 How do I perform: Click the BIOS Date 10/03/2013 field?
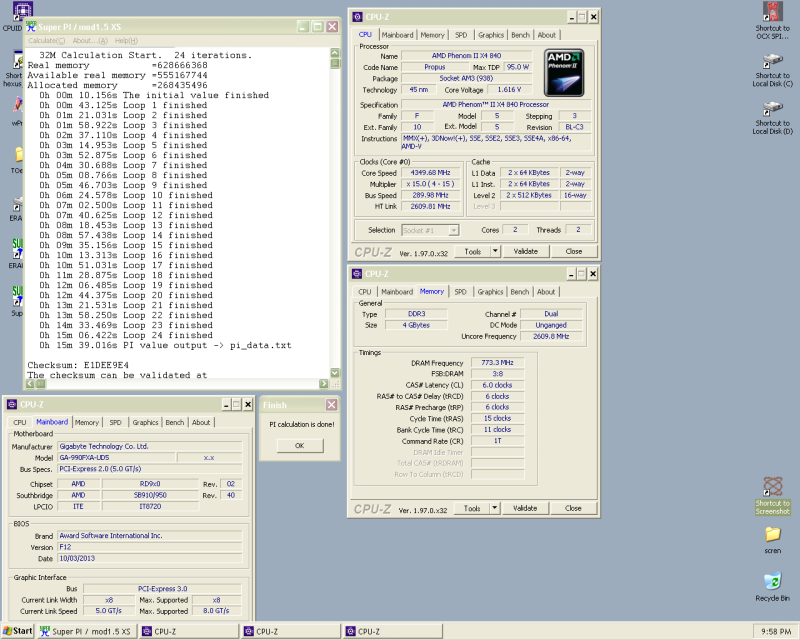(149, 558)
